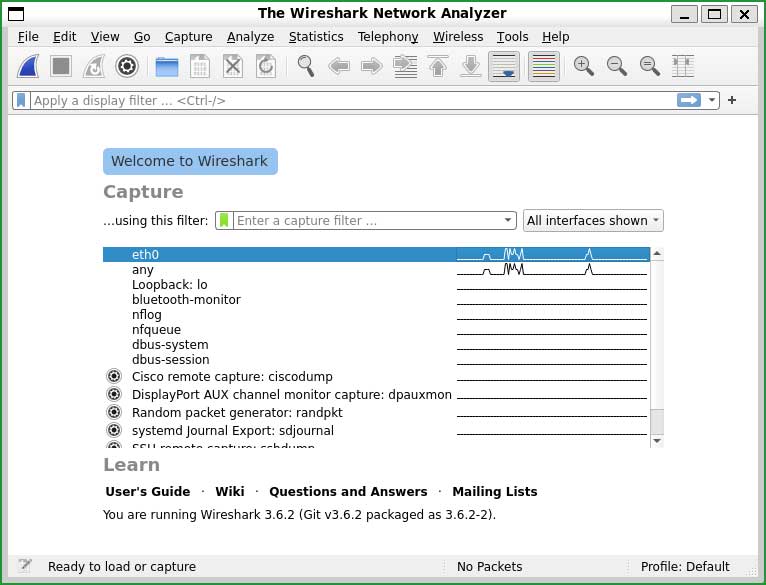Close this capture file icon
Screen dimensions: 766x585
point(233,66)
